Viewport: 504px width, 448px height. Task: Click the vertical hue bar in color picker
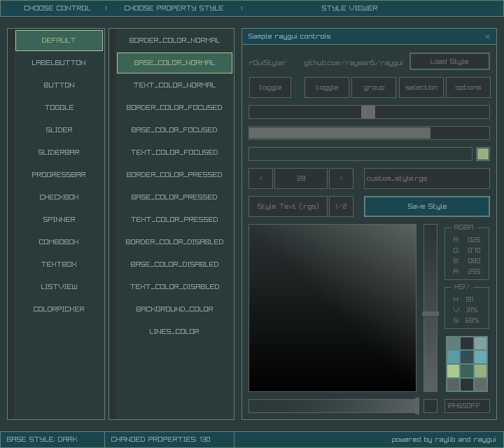coord(430,280)
